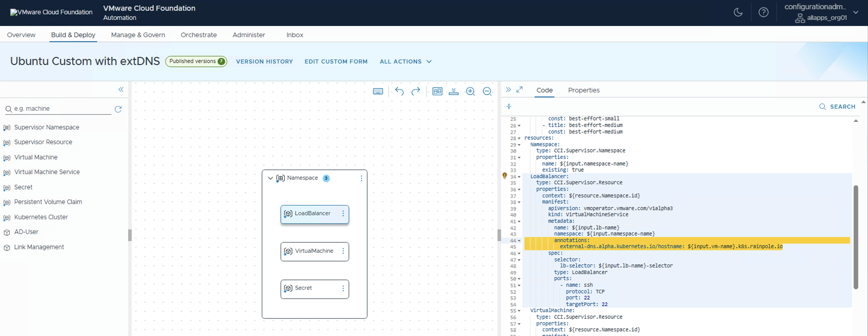Click the VERSION HISTORY link
The width and height of the screenshot is (868, 336).
264,62
